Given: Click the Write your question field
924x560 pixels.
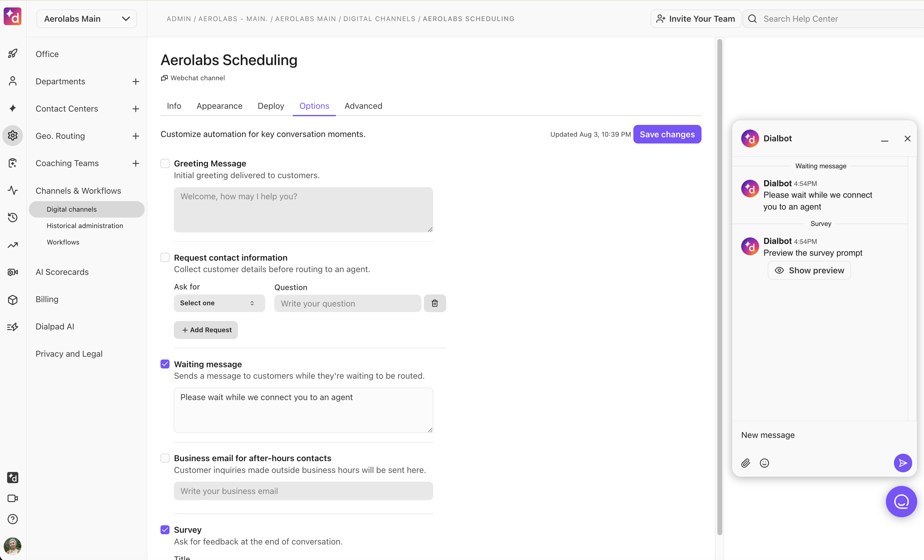Looking at the screenshot, I should (x=348, y=303).
